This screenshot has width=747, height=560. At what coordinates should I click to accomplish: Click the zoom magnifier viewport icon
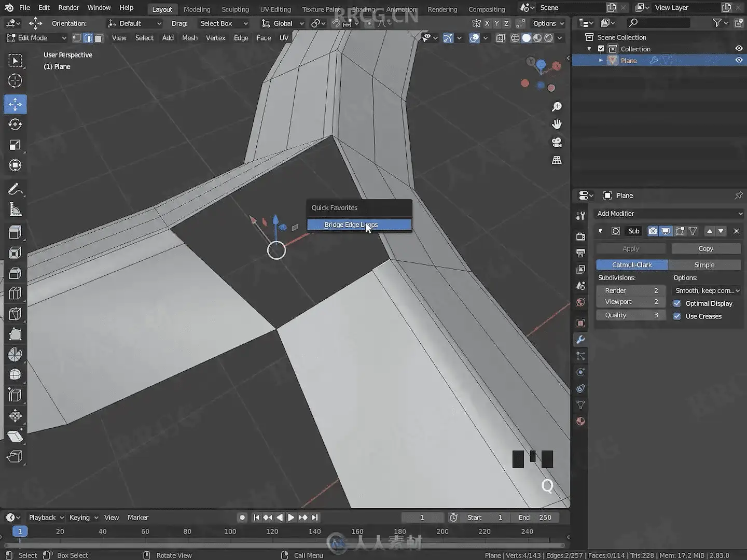pyautogui.click(x=557, y=107)
